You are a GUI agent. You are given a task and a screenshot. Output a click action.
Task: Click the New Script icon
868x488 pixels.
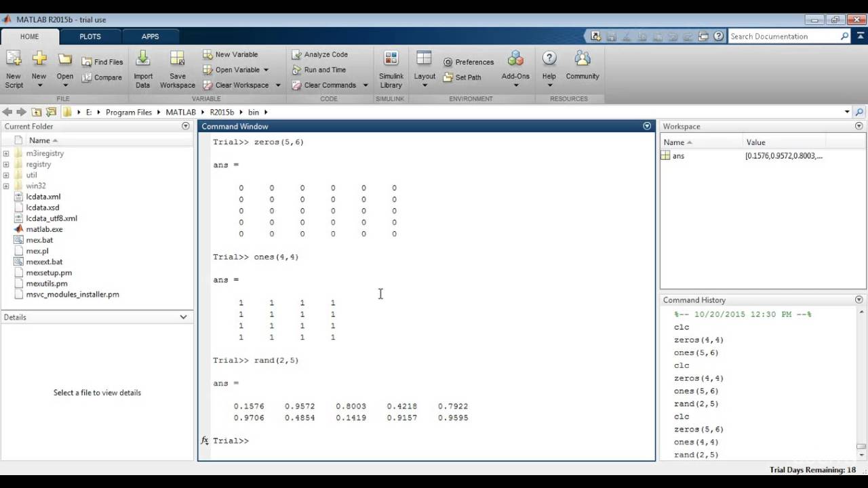(14, 59)
